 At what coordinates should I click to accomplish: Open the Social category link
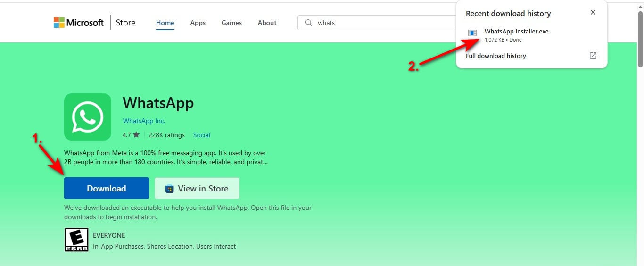(201, 135)
